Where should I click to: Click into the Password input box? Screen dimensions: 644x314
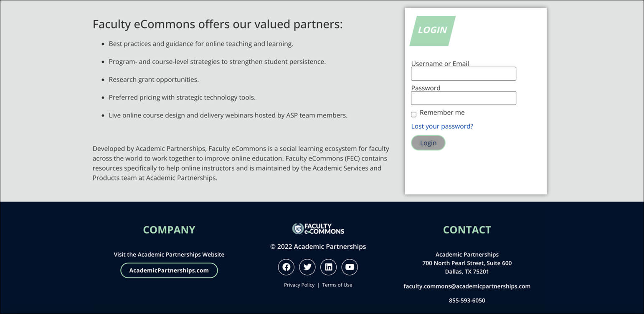pos(463,98)
